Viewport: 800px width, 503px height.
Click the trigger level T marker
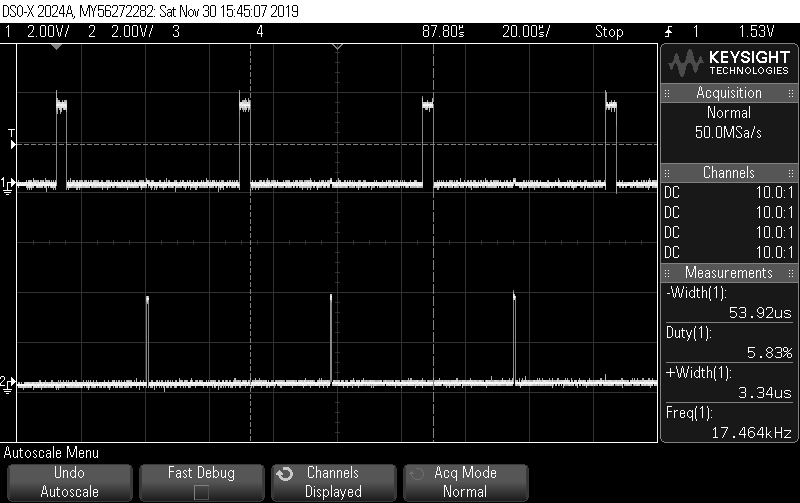[12, 139]
